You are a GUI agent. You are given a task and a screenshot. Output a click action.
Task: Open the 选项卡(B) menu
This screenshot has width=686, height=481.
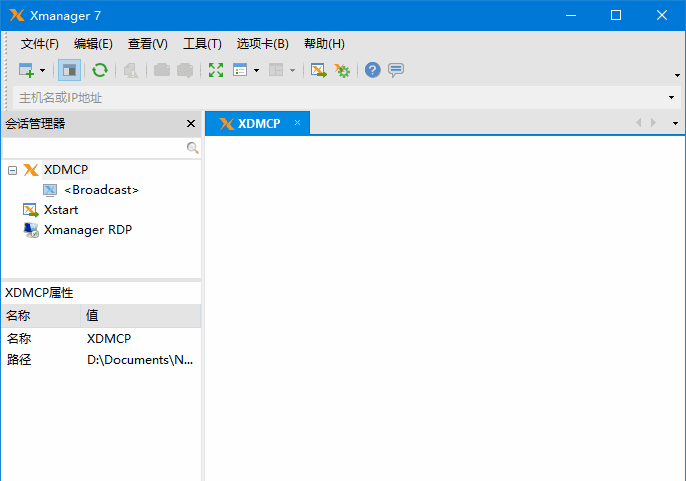tap(262, 44)
